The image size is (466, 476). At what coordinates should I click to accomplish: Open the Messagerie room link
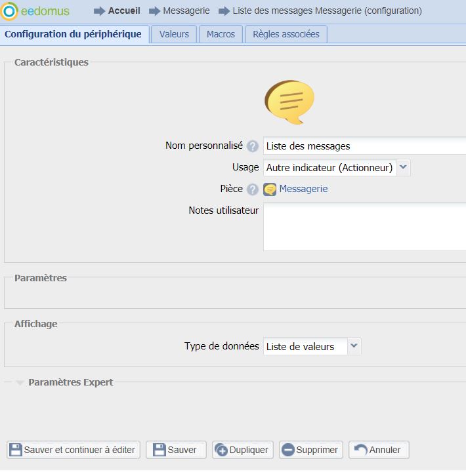coord(303,189)
